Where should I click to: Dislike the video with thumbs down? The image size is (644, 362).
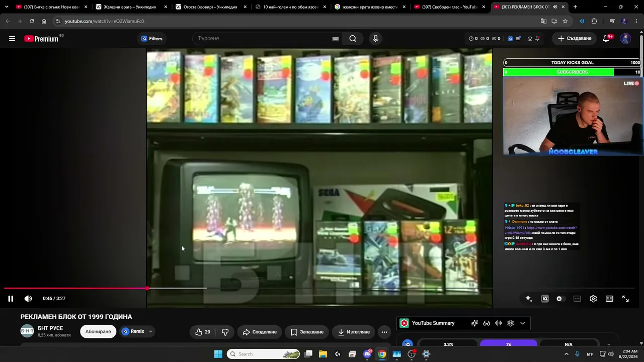point(225,332)
